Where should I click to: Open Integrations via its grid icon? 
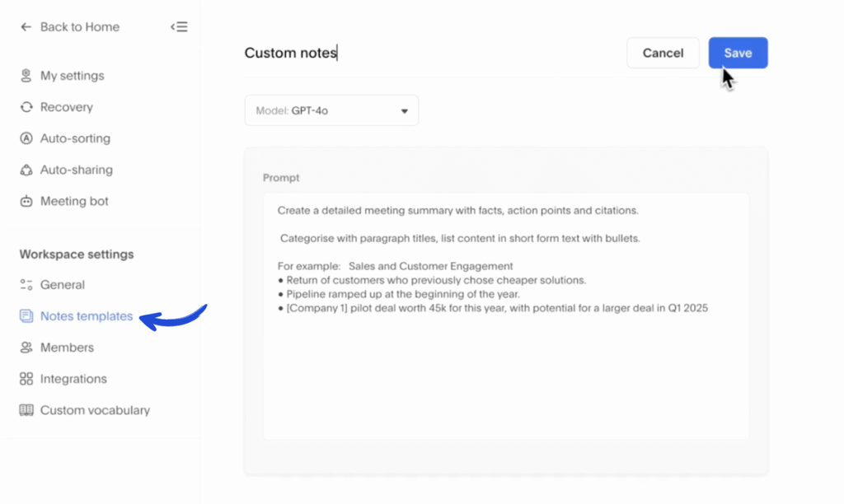coord(26,378)
